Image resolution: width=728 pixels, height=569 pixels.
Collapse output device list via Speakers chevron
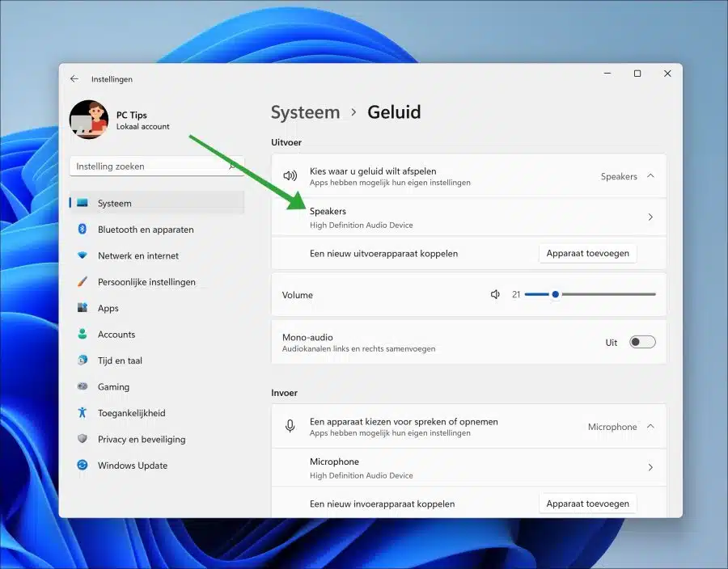[650, 175]
